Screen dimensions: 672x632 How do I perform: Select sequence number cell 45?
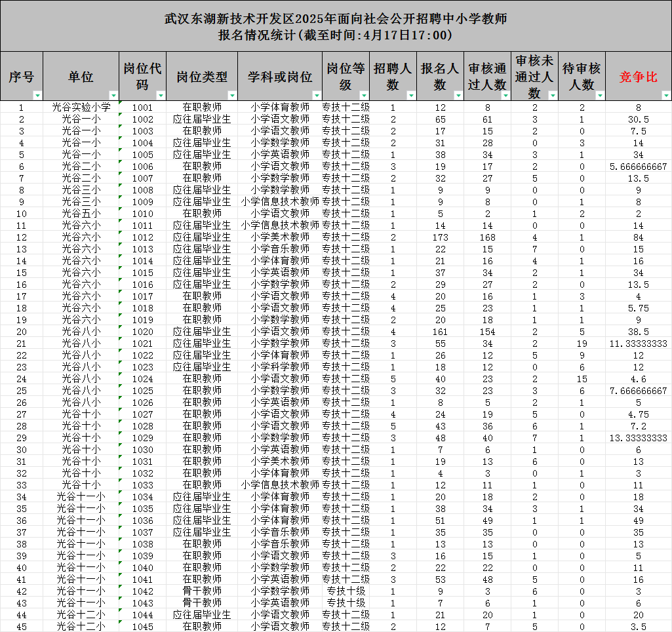pyautogui.click(x=22, y=627)
